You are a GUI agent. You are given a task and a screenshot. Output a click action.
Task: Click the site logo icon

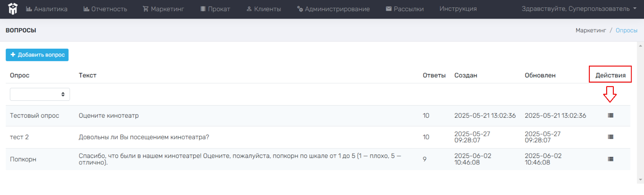pyautogui.click(x=13, y=9)
